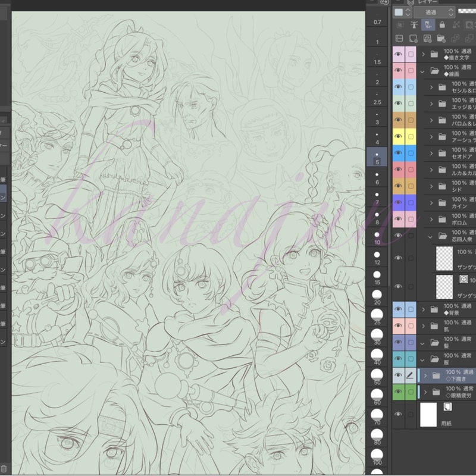Expand the ◇下描き folder
The height and width of the screenshot is (476, 476).
tap(425, 375)
